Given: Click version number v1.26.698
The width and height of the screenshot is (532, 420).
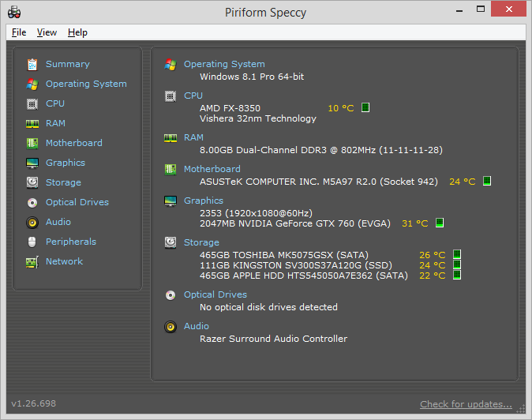Looking at the screenshot, I should point(34,403).
